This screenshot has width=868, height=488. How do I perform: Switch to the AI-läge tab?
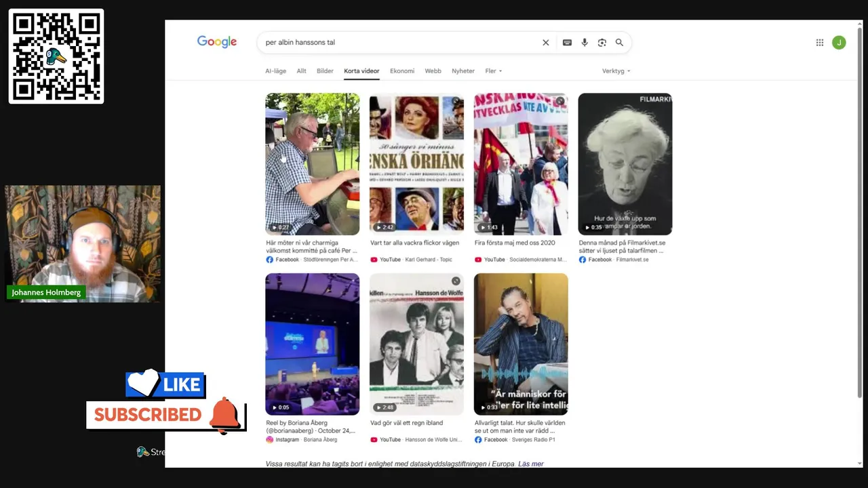pos(275,71)
